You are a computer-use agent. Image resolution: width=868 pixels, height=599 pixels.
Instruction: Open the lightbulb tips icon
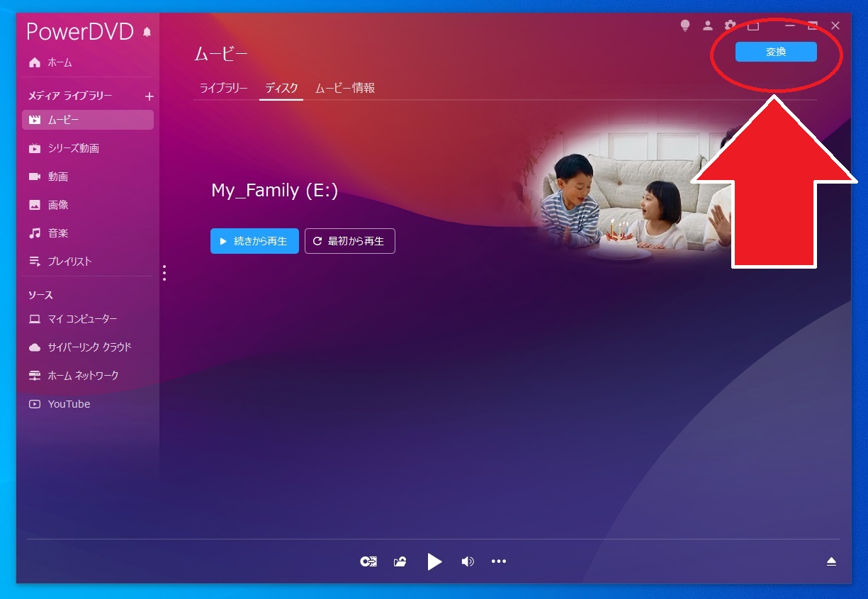684,26
